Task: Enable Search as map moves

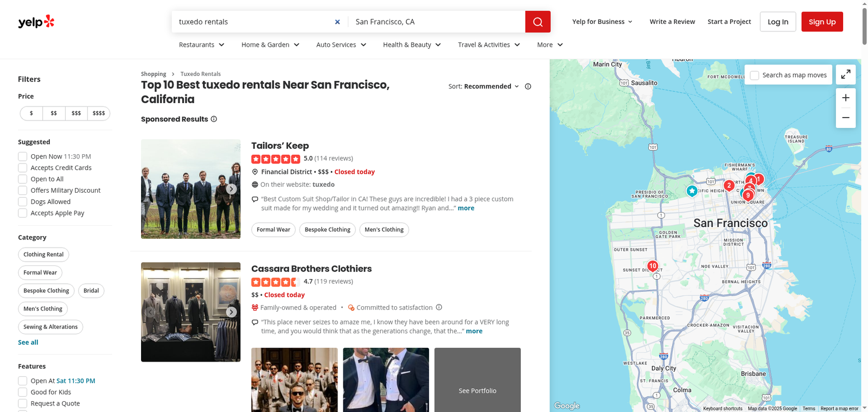Action: [x=755, y=75]
